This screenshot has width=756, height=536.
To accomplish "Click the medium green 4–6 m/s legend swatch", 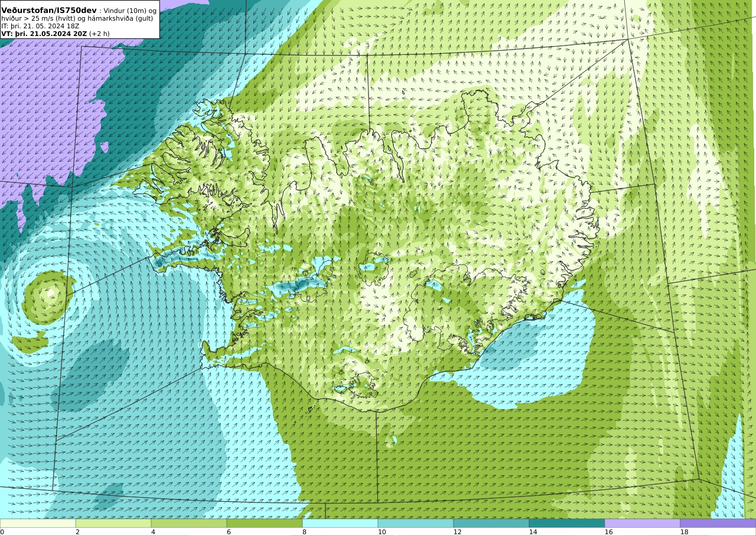I will coord(189,523).
